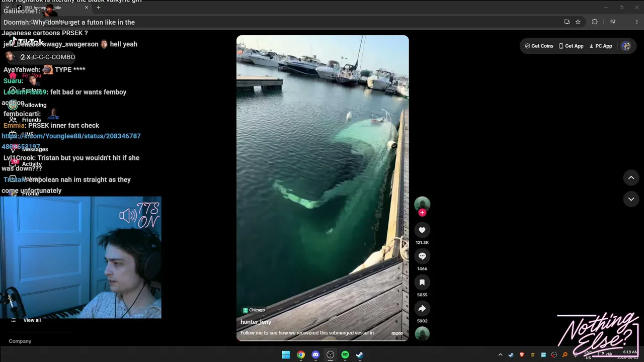Open the creator avatar above the like button
Screen dimensions: 644x362
tap(422, 204)
